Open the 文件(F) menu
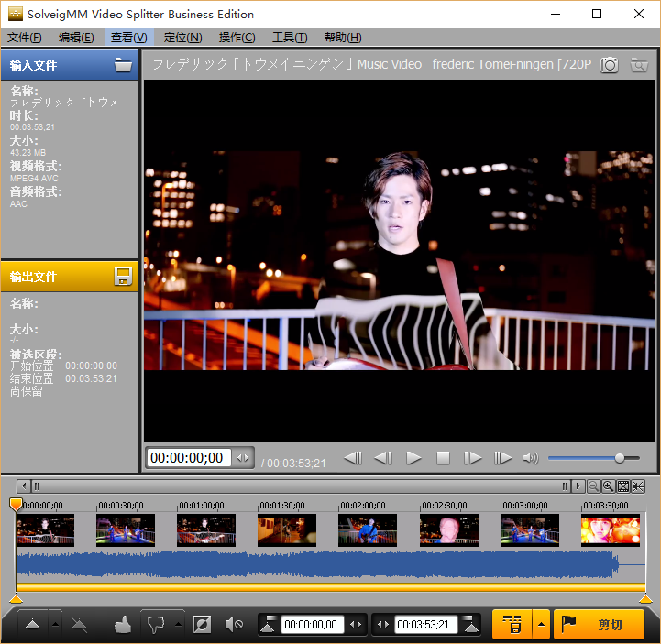This screenshot has width=661, height=644. coord(25,38)
